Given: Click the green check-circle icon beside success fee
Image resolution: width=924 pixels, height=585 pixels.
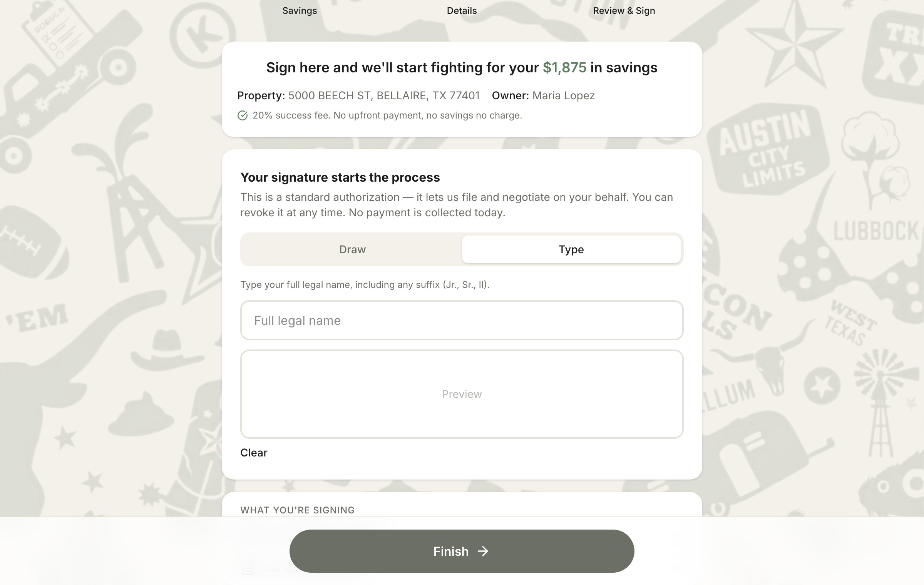Looking at the screenshot, I should [x=243, y=115].
